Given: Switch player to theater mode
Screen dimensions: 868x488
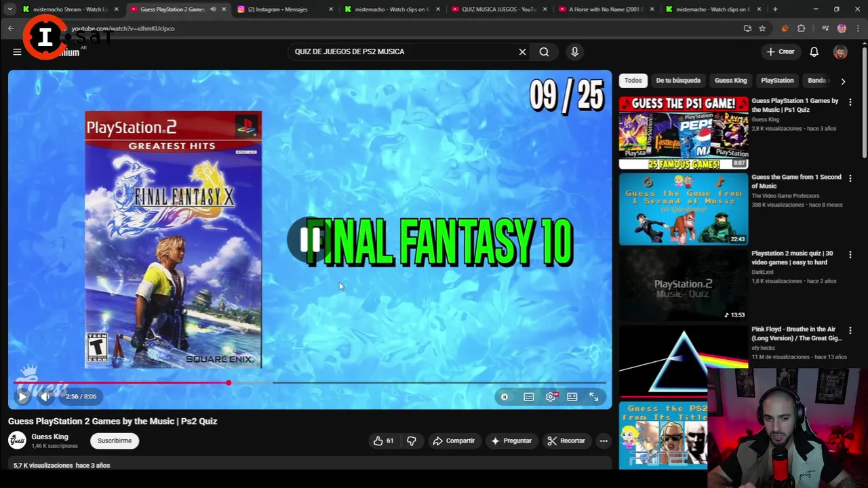Looking at the screenshot, I should click(572, 396).
